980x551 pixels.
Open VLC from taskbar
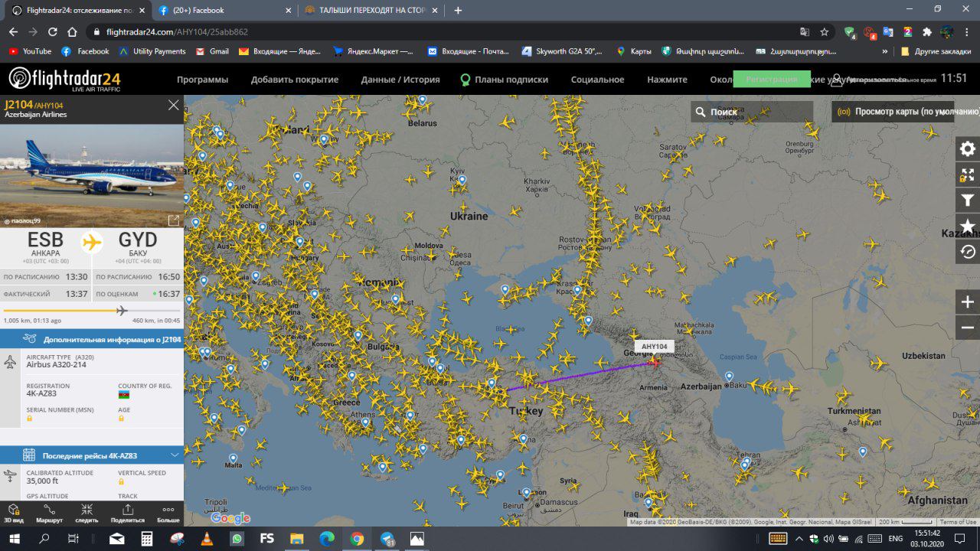click(207, 539)
